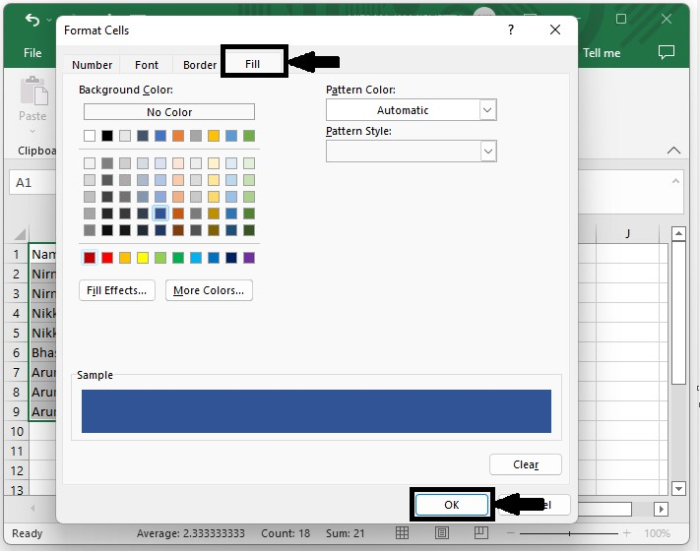Click 'Count: 18' in status bar
Viewport: 700px width, 552px height.
[285, 533]
